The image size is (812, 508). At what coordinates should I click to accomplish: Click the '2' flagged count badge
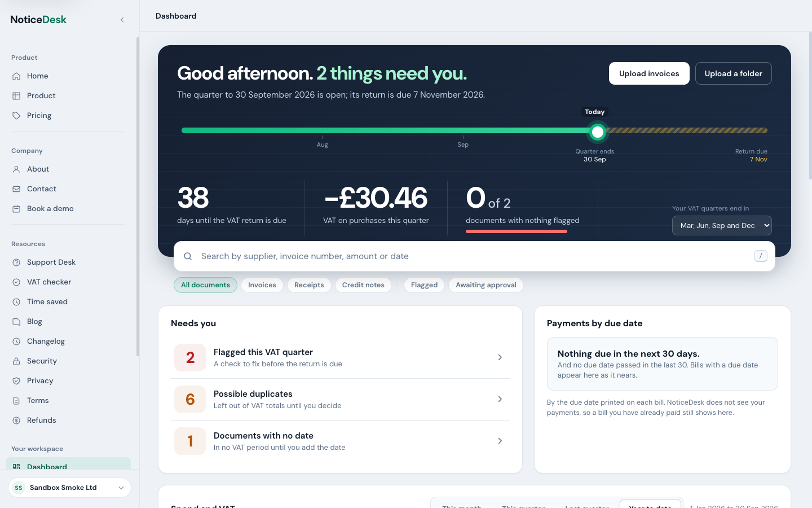190,357
